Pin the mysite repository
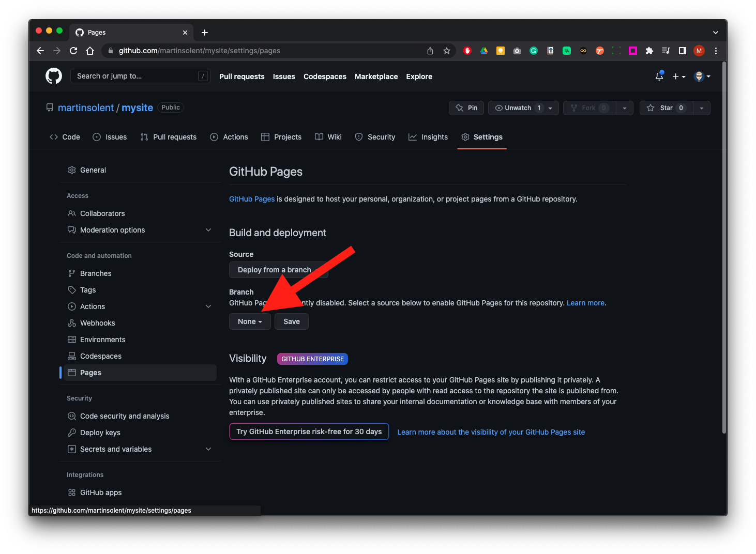This screenshot has height=554, width=756. click(x=466, y=108)
